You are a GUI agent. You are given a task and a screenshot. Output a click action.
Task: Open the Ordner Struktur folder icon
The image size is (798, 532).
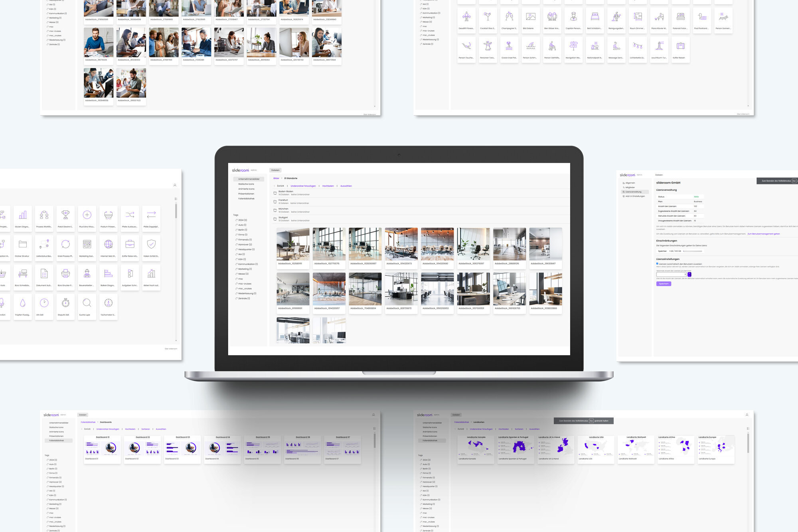pos(23,247)
